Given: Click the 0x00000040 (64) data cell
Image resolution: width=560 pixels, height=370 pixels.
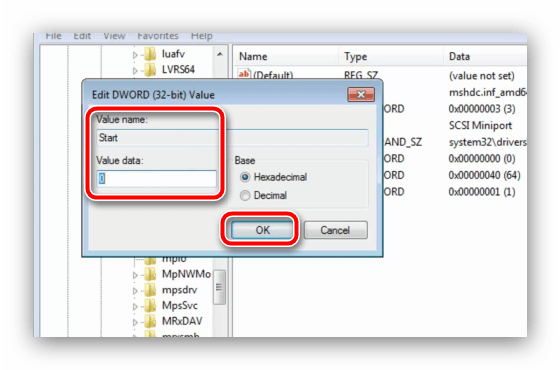Looking at the screenshot, I should (484, 175).
